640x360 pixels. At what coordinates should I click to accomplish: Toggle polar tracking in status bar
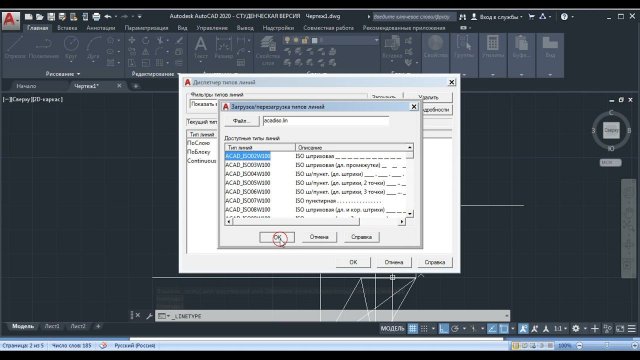[455, 329]
